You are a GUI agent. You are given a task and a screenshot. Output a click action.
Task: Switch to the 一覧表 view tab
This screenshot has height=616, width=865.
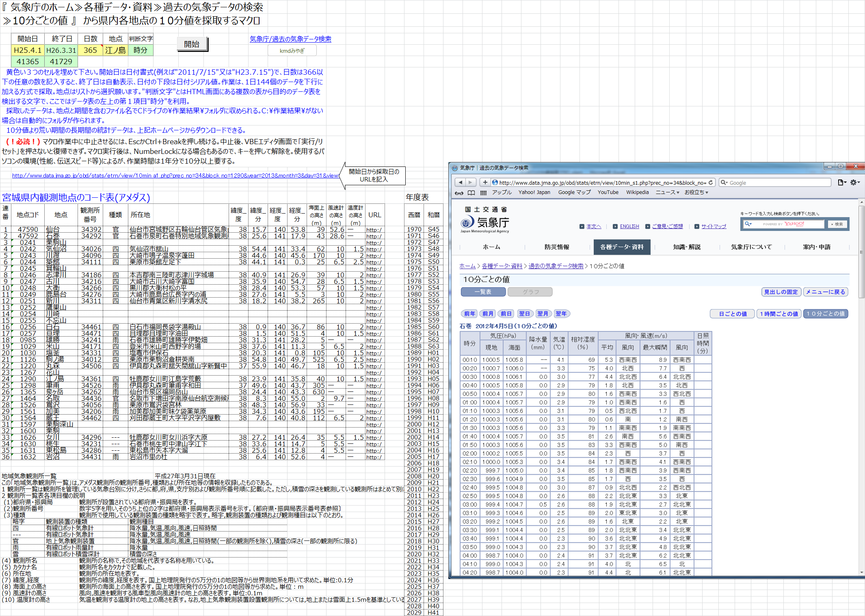click(483, 292)
